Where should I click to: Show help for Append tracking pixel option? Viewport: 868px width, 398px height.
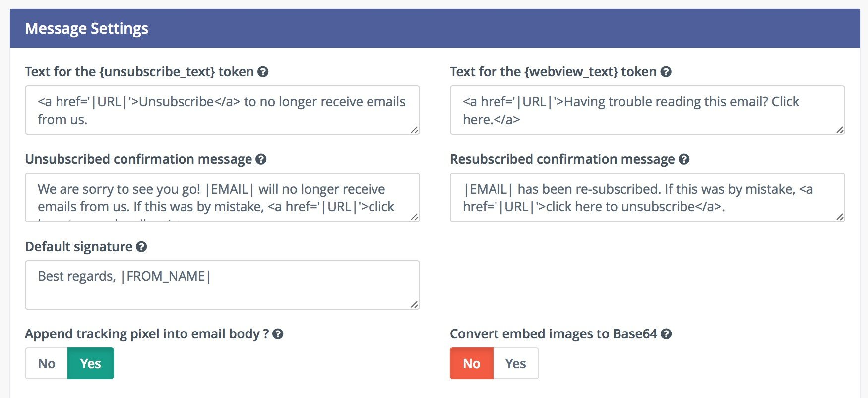point(278,334)
